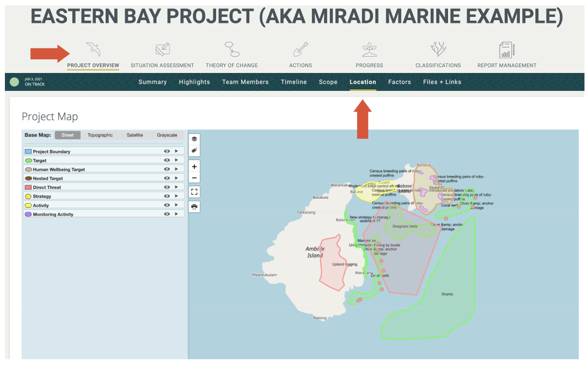Expand the Human Wellbeing Target entry
This screenshot has height=366, width=588.
click(176, 169)
